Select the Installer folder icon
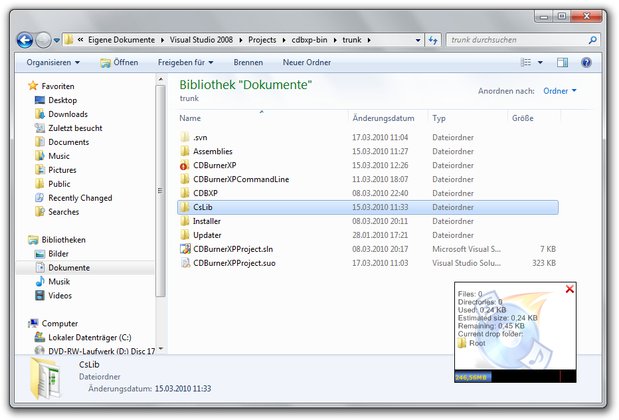Screen dimensions: 619x420 coord(185,221)
